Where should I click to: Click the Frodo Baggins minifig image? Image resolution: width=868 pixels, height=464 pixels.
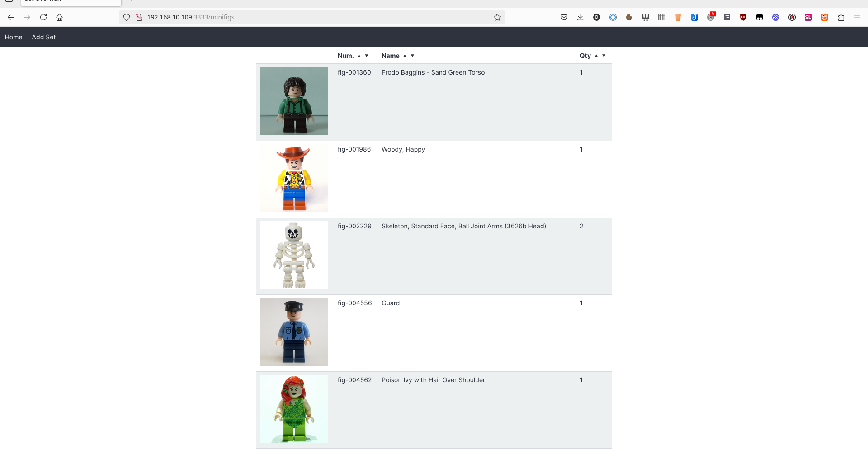[x=294, y=101]
